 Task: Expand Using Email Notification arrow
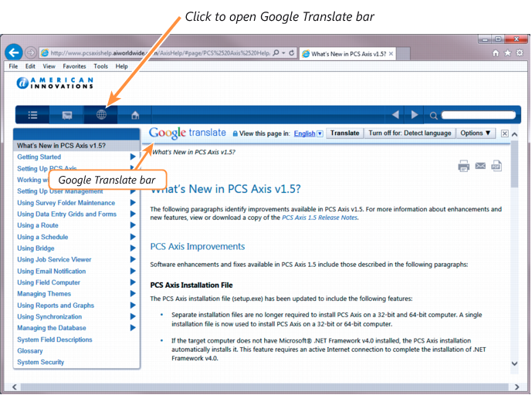click(x=133, y=271)
